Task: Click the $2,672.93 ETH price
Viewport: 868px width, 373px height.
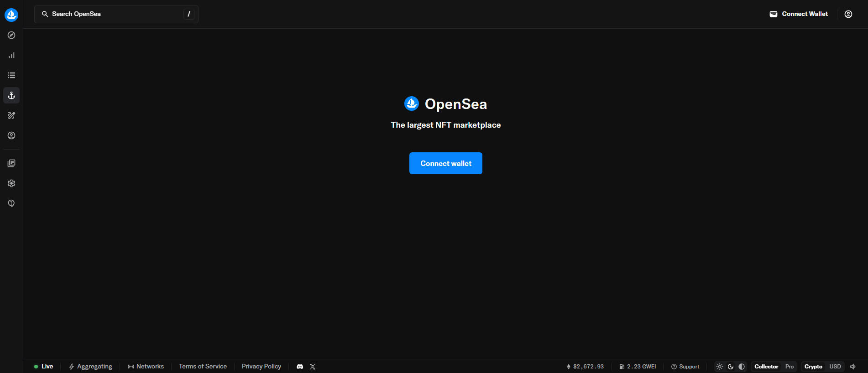Action: click(x=585, y=367)
